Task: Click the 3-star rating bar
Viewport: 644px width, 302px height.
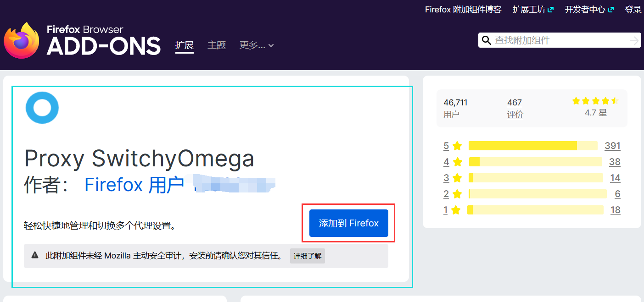Action: 536,178
